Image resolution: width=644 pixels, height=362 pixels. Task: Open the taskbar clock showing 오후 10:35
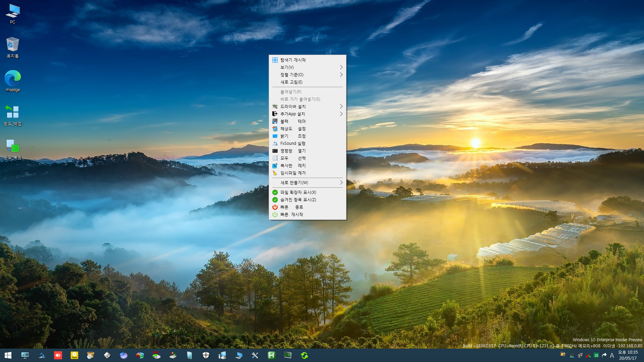coord(628,355)
